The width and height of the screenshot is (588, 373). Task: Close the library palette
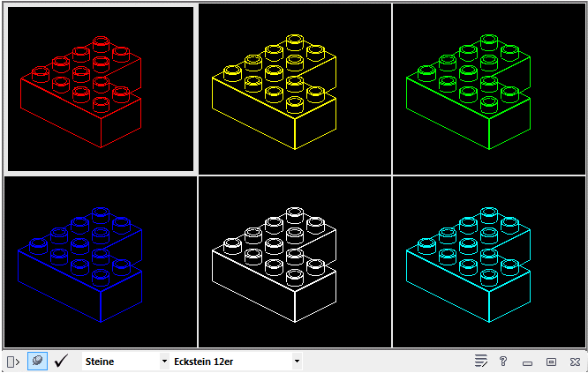point(575,362)
